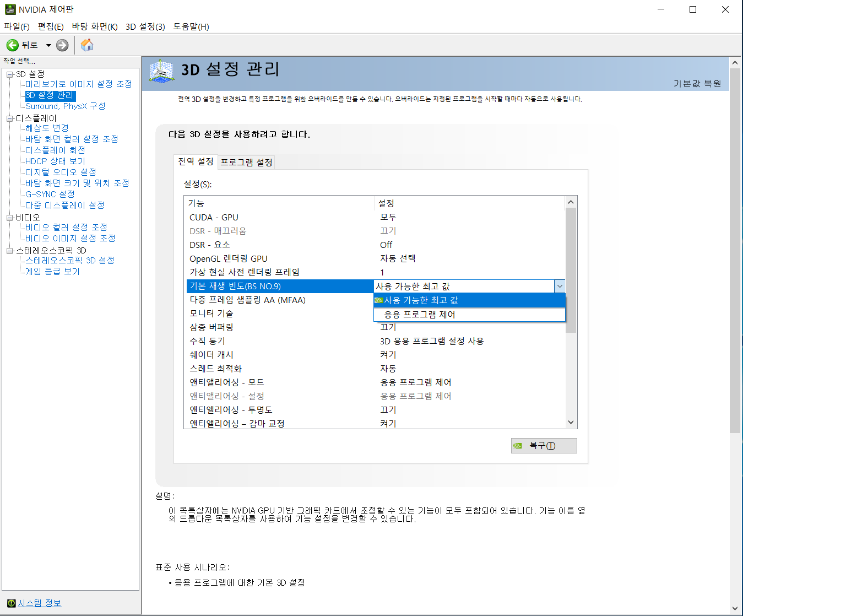Click the system info icon at bottom left
846x616 pixels.
pos(11,603)
